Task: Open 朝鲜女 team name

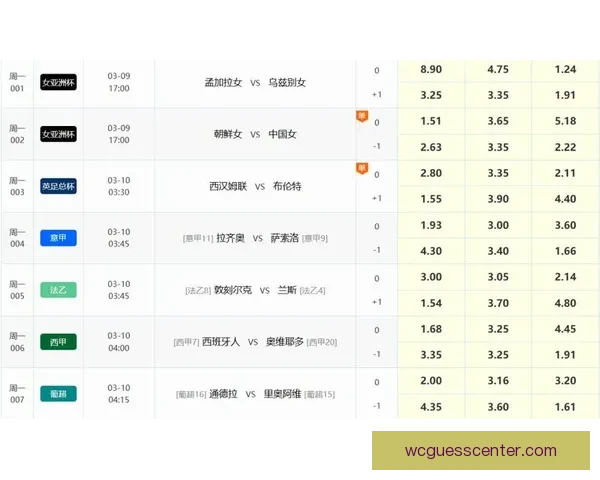Action: tap(228, 134)
